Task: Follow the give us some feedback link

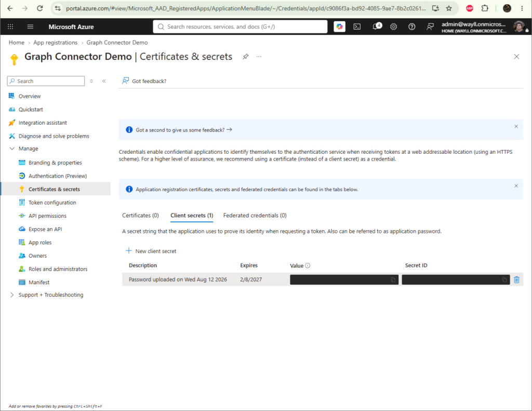Action: (x=183, y=130)
